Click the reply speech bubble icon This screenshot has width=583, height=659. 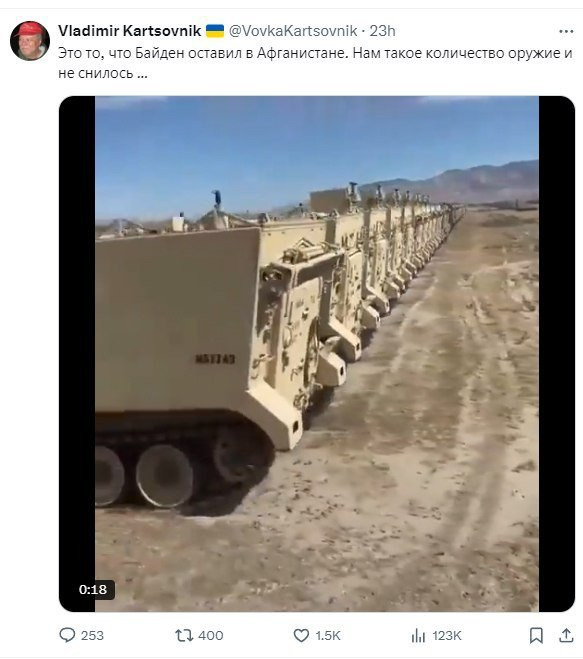[x=67, y=635]
